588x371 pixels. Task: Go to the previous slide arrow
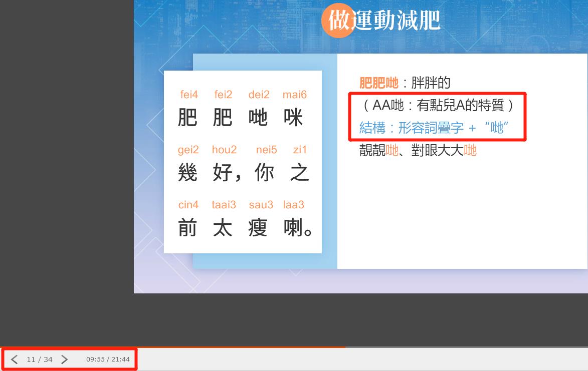click(14, 359)
